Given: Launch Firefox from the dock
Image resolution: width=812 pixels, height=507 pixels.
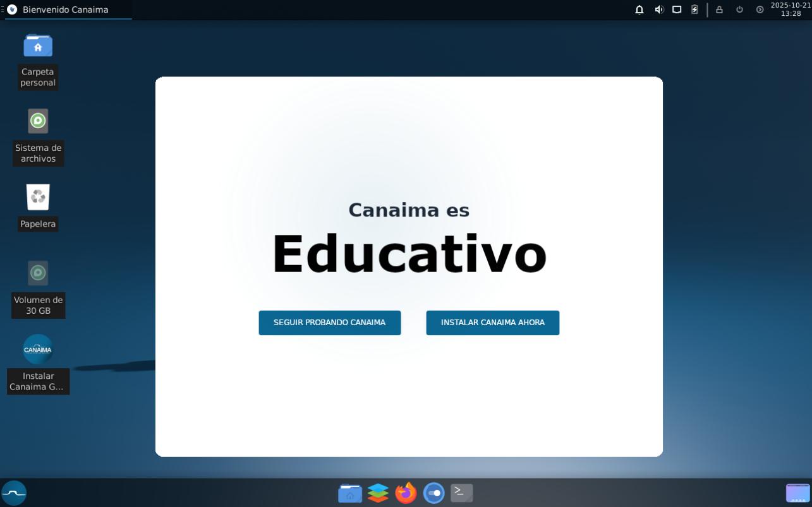Looking at the screenshot, I should pyautogui.click(x=406, y=492).
